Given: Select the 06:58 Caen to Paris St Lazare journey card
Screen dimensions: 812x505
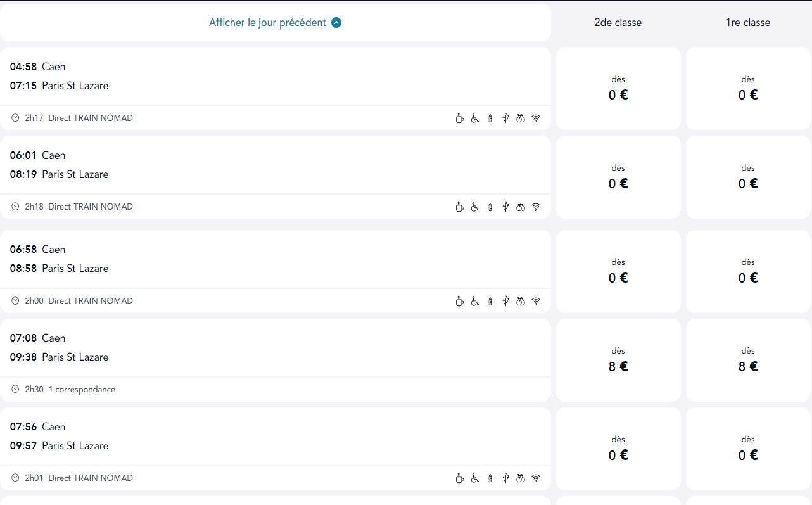Looking at the screenshot, I should click(x=276, y=271).
